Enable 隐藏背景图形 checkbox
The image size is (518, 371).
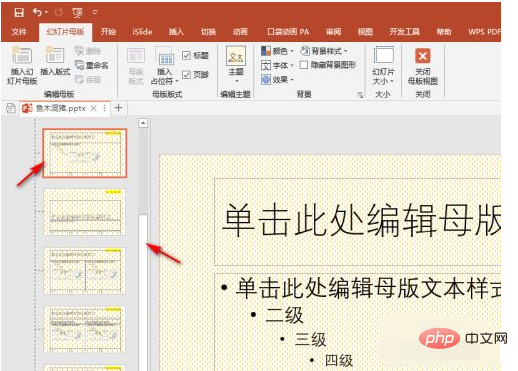(x=304, y=65)
